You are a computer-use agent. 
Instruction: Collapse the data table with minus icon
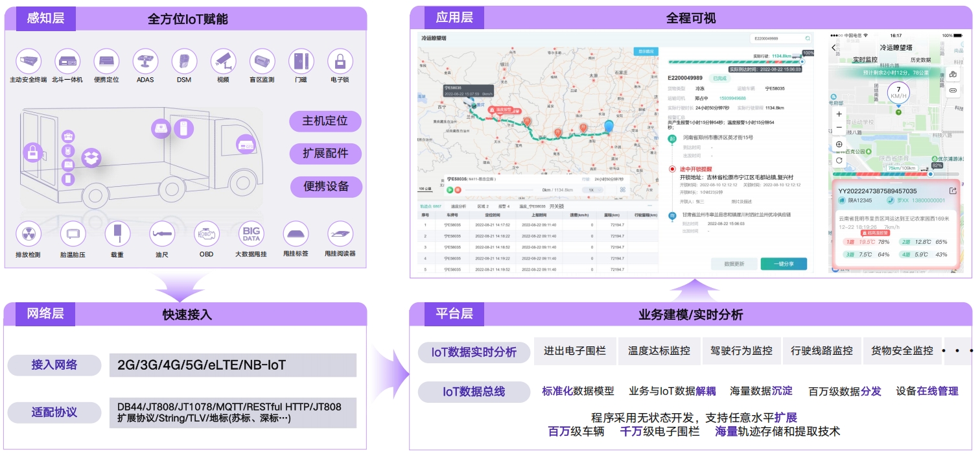649,206
